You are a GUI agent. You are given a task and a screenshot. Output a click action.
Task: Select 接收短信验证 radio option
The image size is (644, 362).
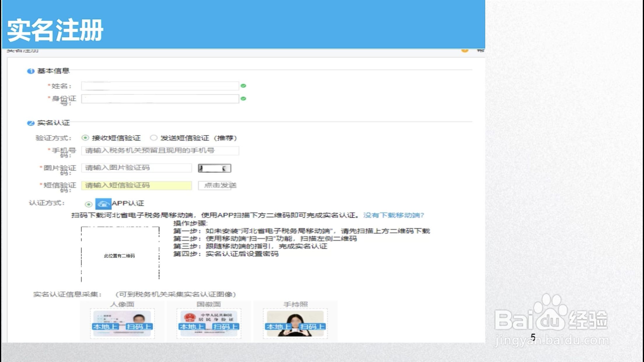[85, 138]
